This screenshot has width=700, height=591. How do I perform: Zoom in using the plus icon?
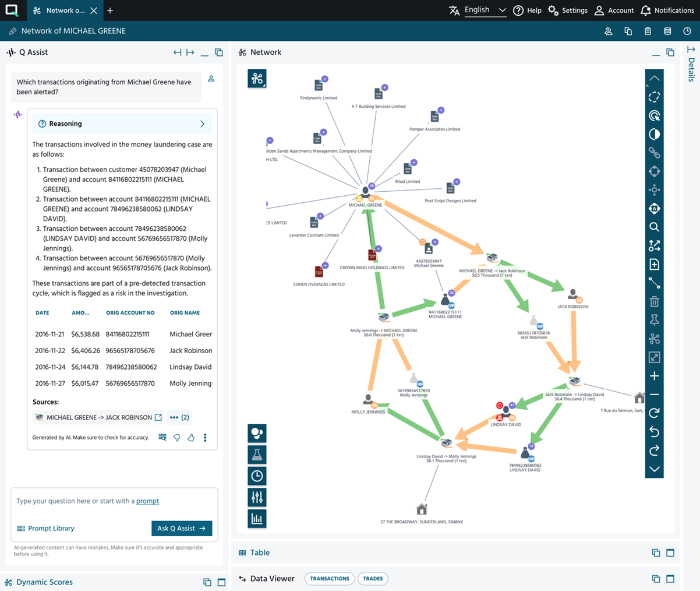(x=654, y=376)
